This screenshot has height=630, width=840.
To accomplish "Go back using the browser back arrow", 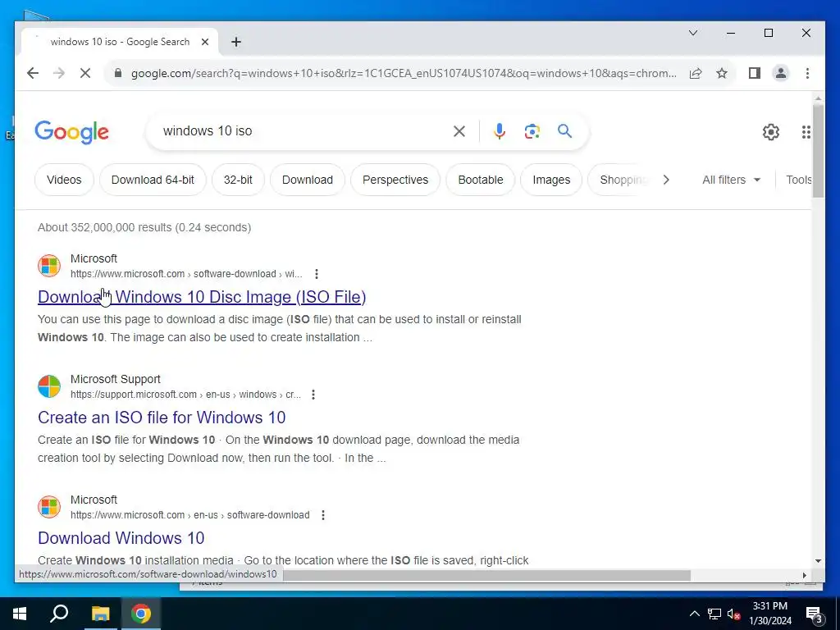I will pyautogui.click(x=33, y=73).
